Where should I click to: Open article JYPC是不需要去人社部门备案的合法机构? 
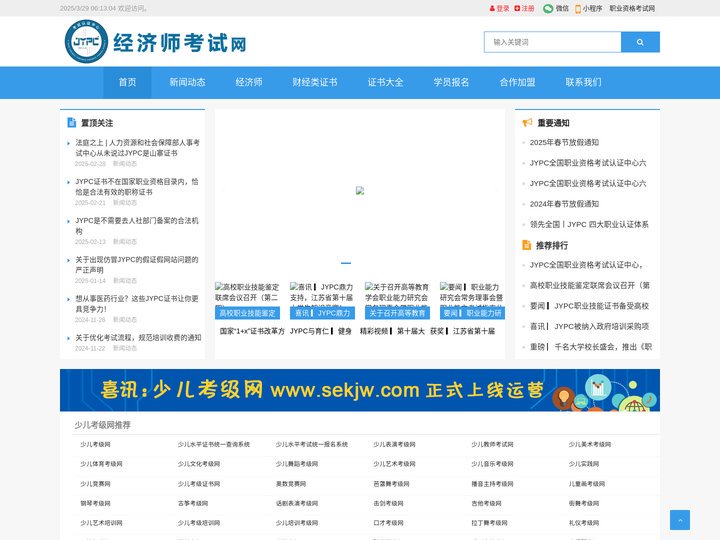pyautogui.click(x=137, y=226)
